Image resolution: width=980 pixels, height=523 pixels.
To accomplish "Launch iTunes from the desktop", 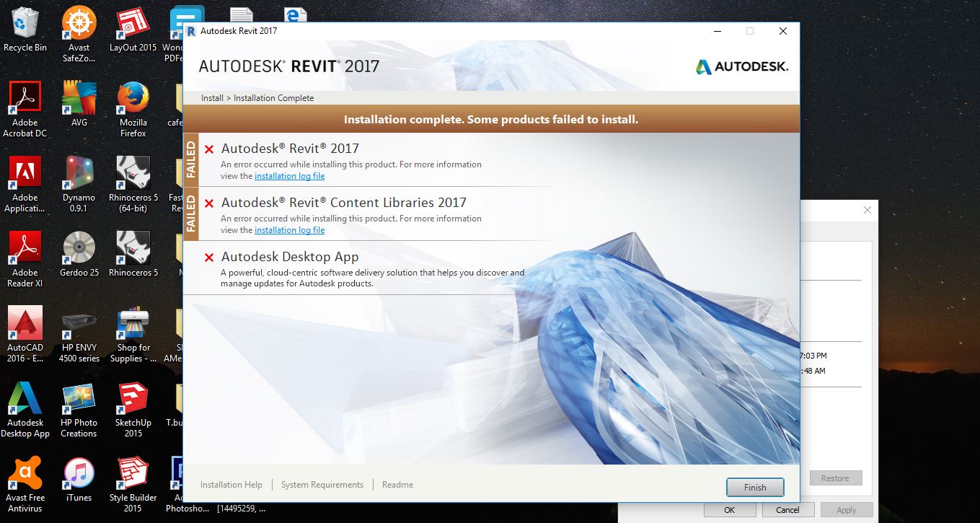I will (x=79, y=479).
